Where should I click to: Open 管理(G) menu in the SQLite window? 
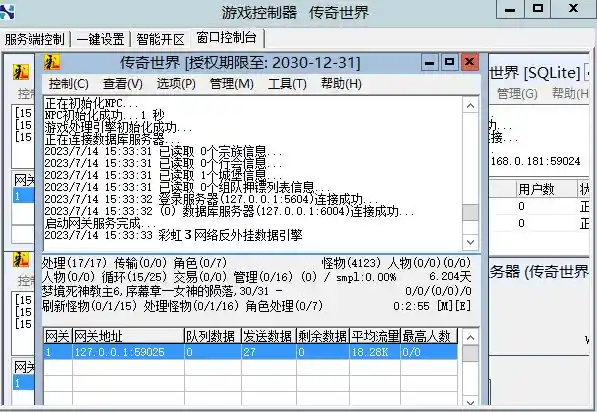(x=517, y=93)
